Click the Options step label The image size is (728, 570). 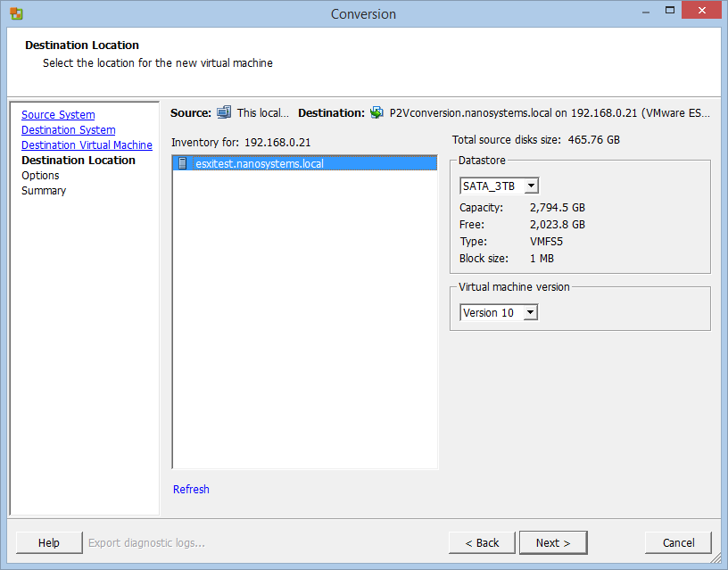pos(40,176)
